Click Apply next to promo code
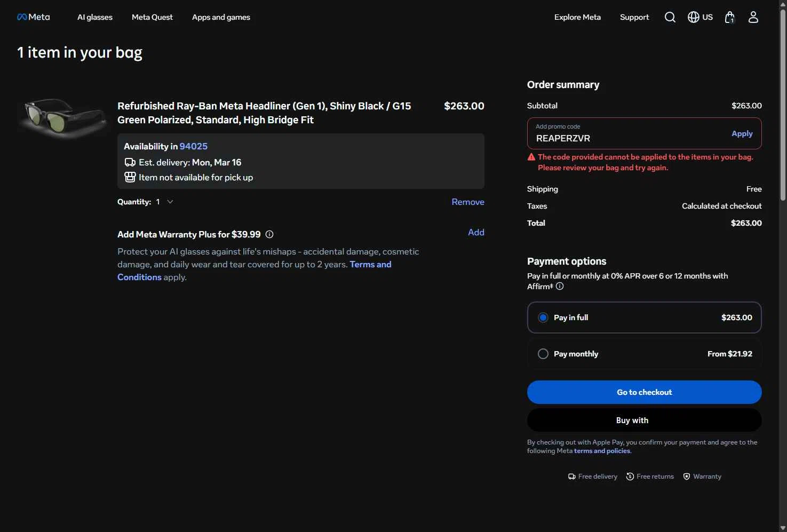787x532 pixels. (742, 133)
